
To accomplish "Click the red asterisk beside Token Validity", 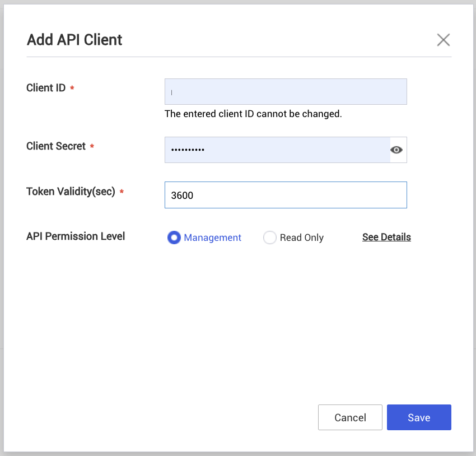I will point(122,192).
